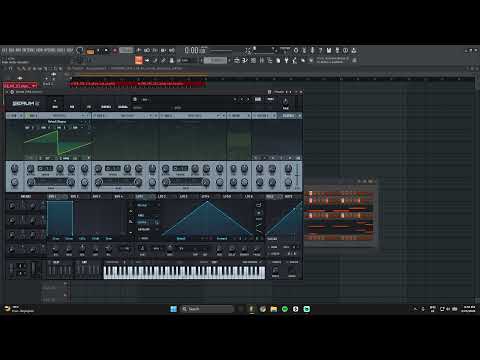Toggle pattern/song mode button
Image resolution: width=480 pixels, height=360 pixels.
click(x=90, y=51)
